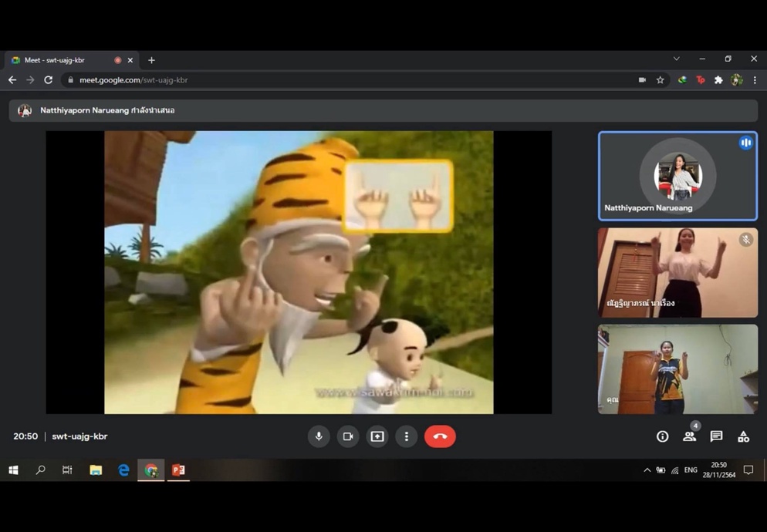Image resolution: width=767 pixels, height=532 pixels.
Task: Click the muted microphone icon on ณัฏฐิญาภรณ์'s tile
Action: coord(745,239)
